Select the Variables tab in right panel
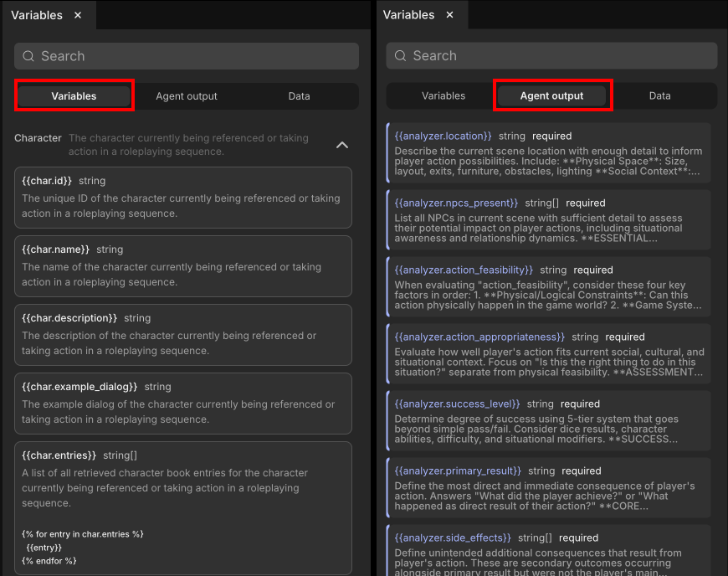 [x=443, y=95]
